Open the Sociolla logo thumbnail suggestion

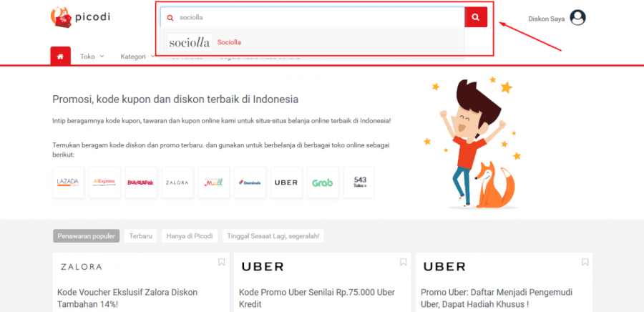coord(190,43)
